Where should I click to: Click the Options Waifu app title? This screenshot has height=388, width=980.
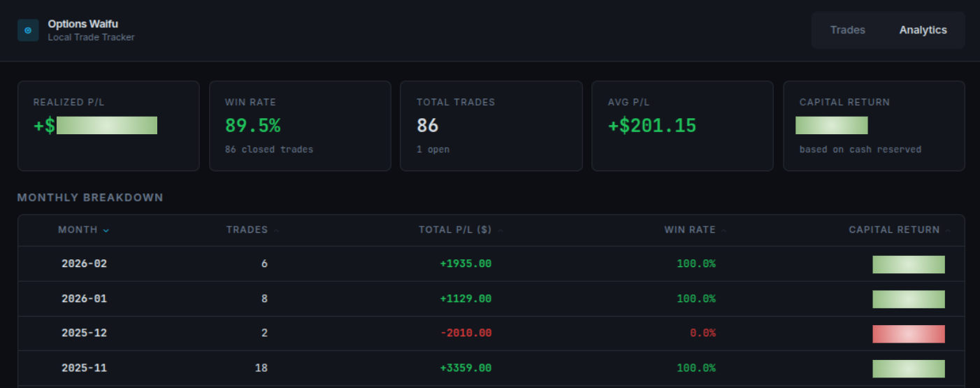pos(82,24)
